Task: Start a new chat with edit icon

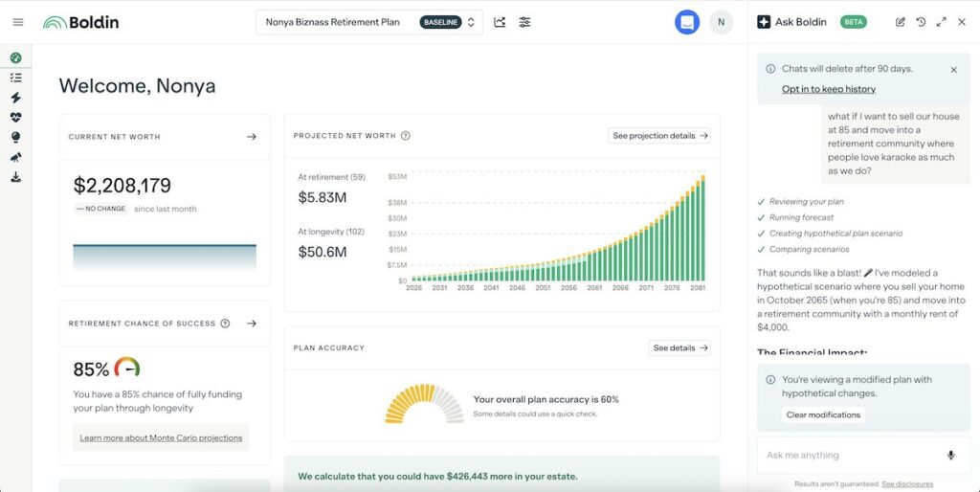Action: tap(900, 22)
